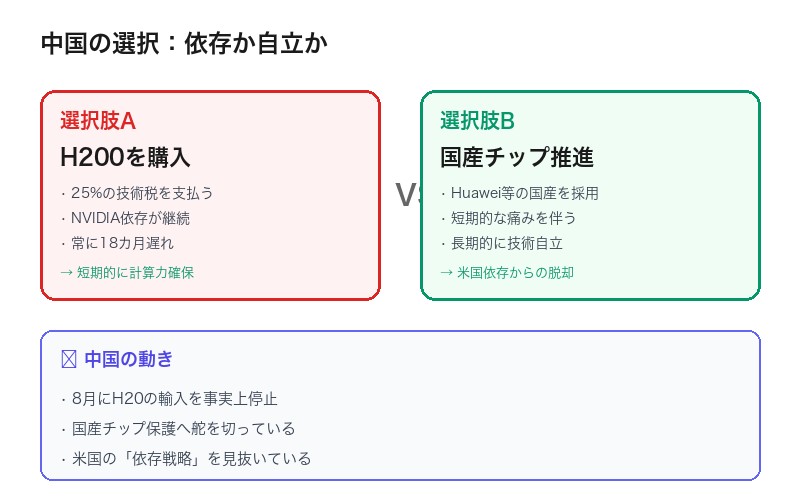Click the → 米国依存からの脱却 conclusion line
The image size is (800, 500).
pos(507,272)
